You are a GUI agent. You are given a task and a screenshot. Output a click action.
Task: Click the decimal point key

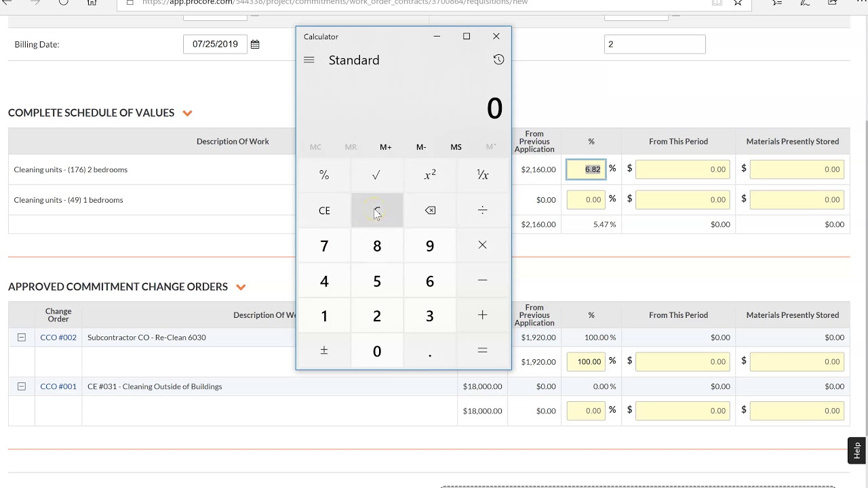point(430,350)
